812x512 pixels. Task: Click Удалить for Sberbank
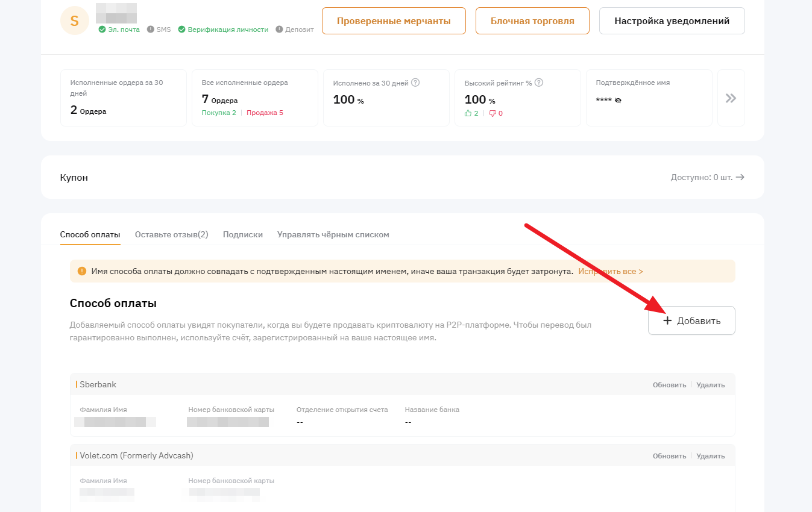pos(711,385)
